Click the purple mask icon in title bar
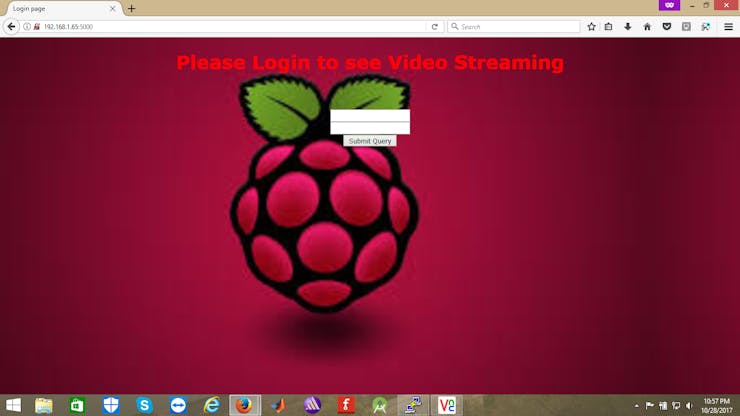 [669, 5]
